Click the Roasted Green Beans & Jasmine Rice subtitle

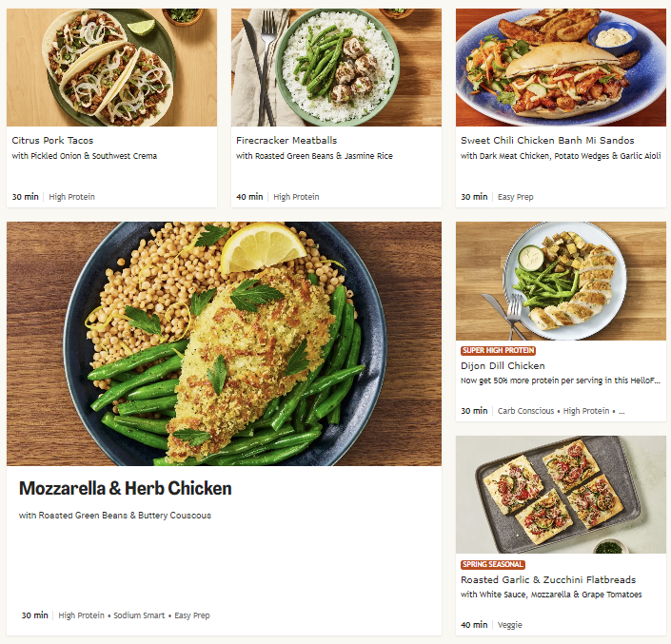tap(314, 156)
